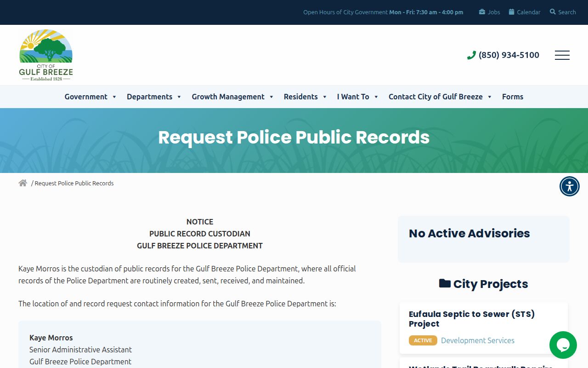Click the City of Gulf Breeze logo
This screenshot has width=588, height=368.
coord(46,55)
